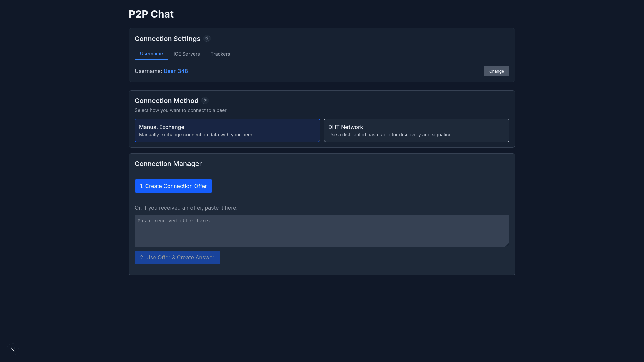
Task: Select the Username tab
Action: coord(151,53)
